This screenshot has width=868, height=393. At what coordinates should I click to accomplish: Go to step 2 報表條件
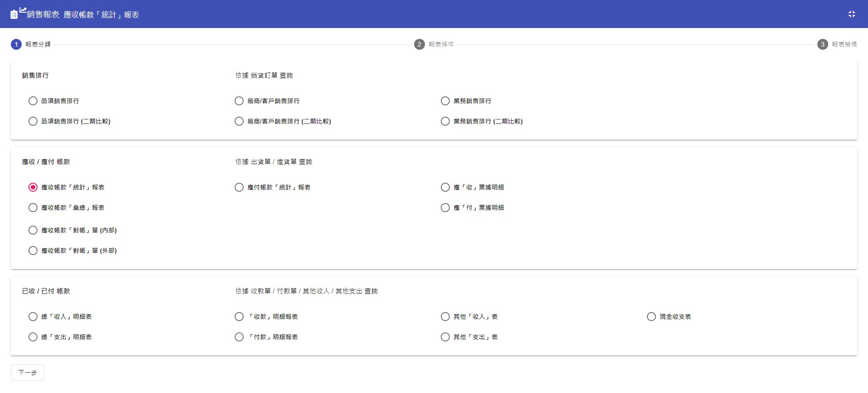420,44
